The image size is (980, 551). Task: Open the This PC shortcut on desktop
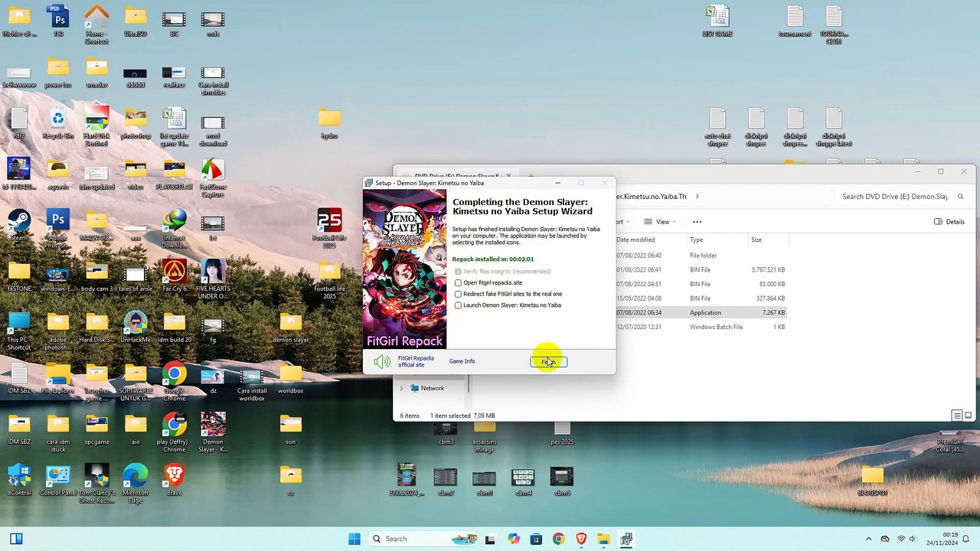tap(19, 331)
